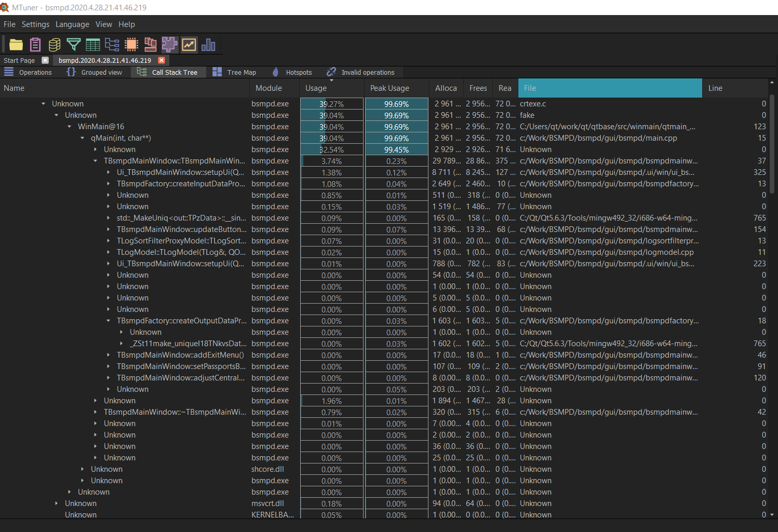Select the qMain(int, char**) peak usage bar
The image size is (778, 532).
(x=396, y=138)
